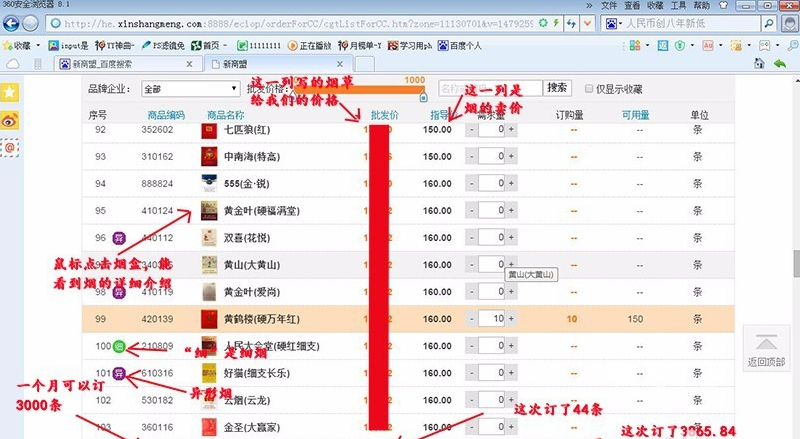
Task: Click the home page icon in the tab bar
Action: pyautogui.click(x=759, y=64)
